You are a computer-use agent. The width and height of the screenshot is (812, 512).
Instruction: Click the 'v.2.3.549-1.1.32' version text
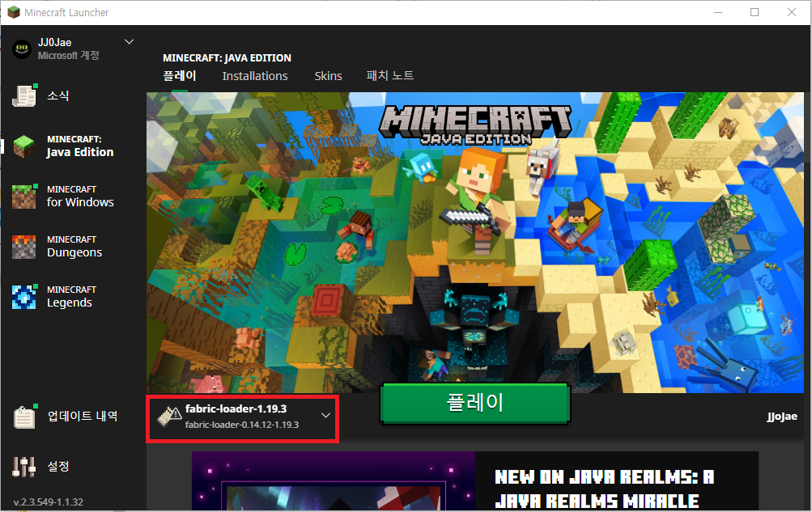[48, 501]
